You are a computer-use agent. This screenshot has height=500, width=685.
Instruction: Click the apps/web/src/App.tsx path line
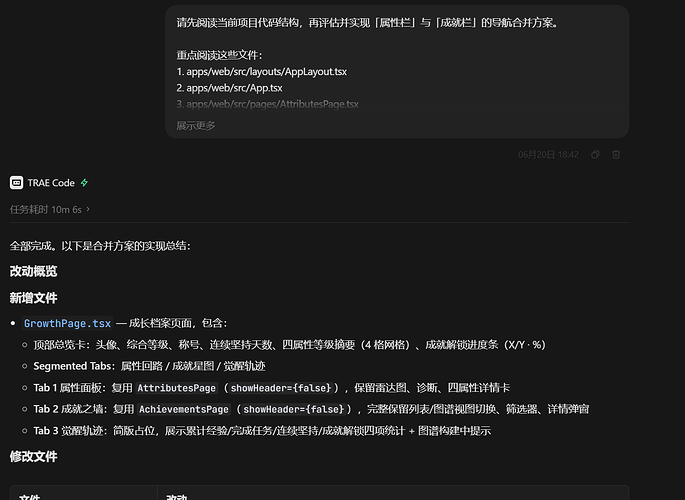[229, 88]
